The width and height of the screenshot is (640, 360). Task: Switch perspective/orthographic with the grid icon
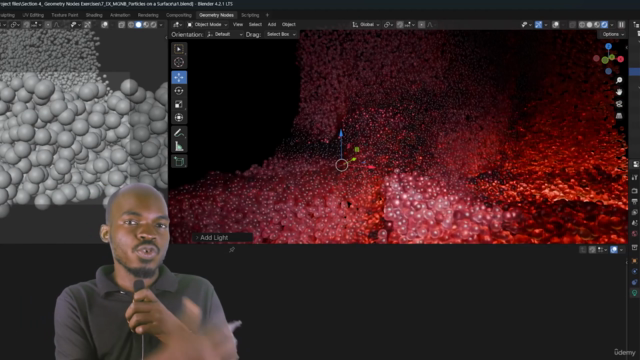point(619,116)
